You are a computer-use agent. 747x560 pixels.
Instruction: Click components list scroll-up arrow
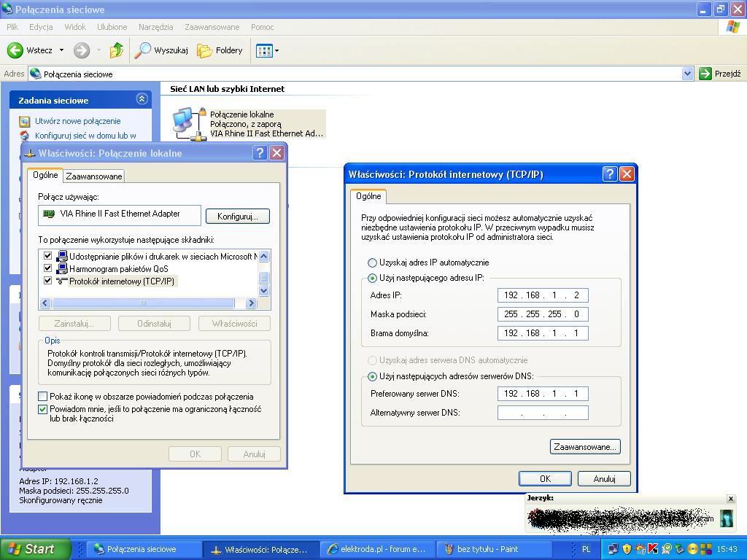click(x=264, y=256)
